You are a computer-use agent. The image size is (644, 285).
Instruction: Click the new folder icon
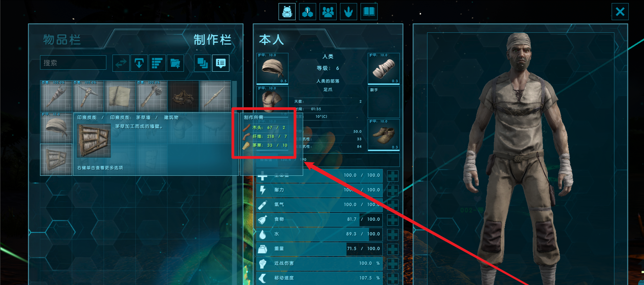(175, 63)
